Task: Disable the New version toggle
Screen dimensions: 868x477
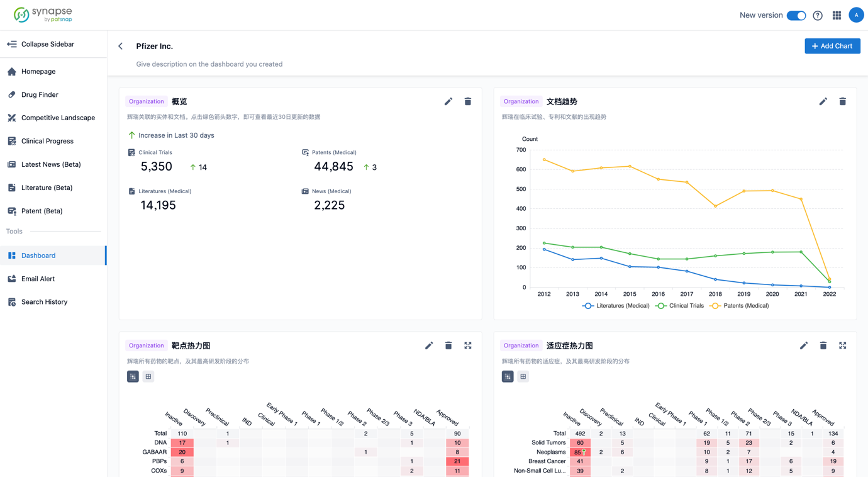Action: coord(796,15)
